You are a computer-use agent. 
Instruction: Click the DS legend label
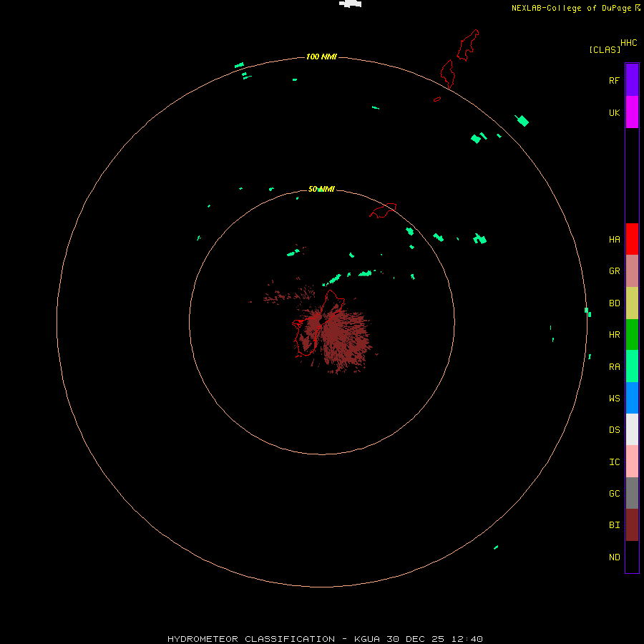point(614,429)
